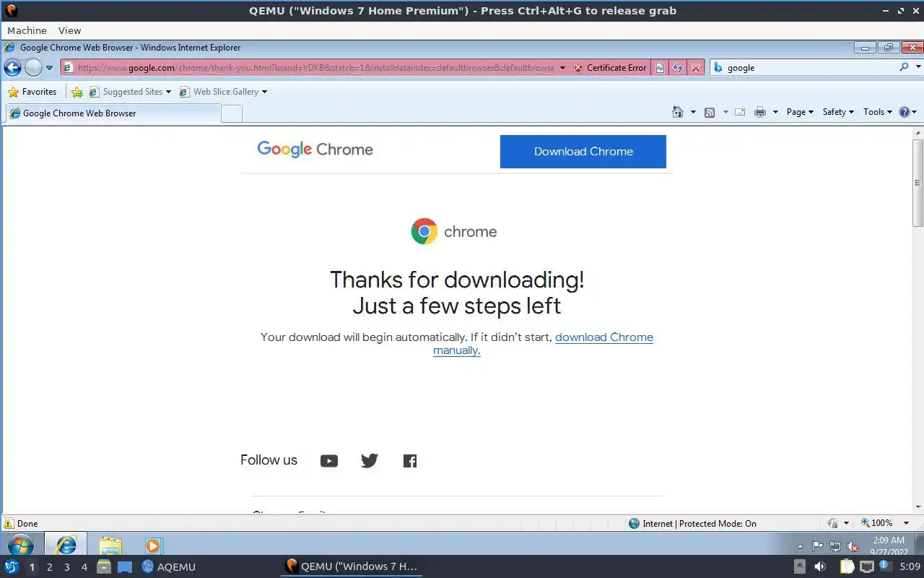924x578 pixels.
Task: Stop loading with the red X icon
Action: pos(696,68)
